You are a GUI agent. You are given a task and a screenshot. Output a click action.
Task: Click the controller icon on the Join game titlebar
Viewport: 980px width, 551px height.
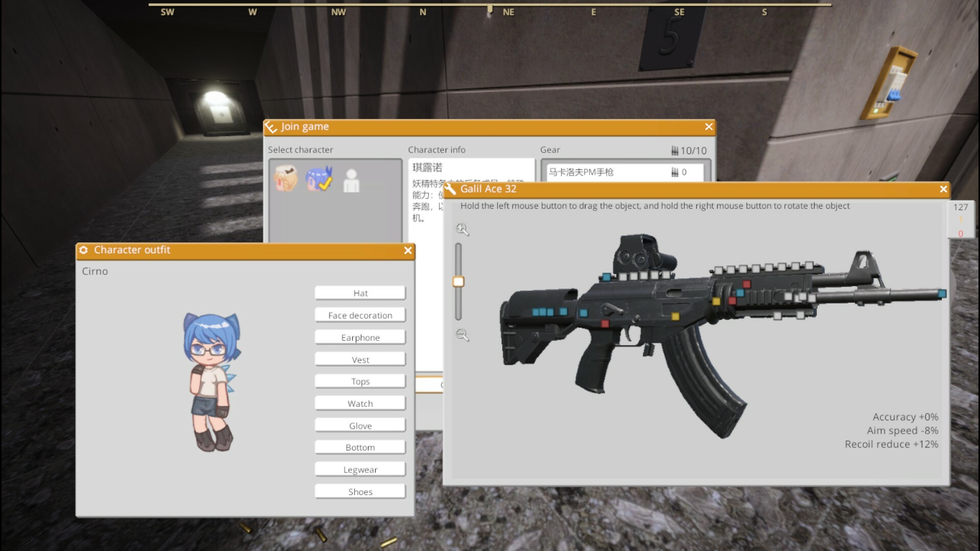(x=271, y=127)
